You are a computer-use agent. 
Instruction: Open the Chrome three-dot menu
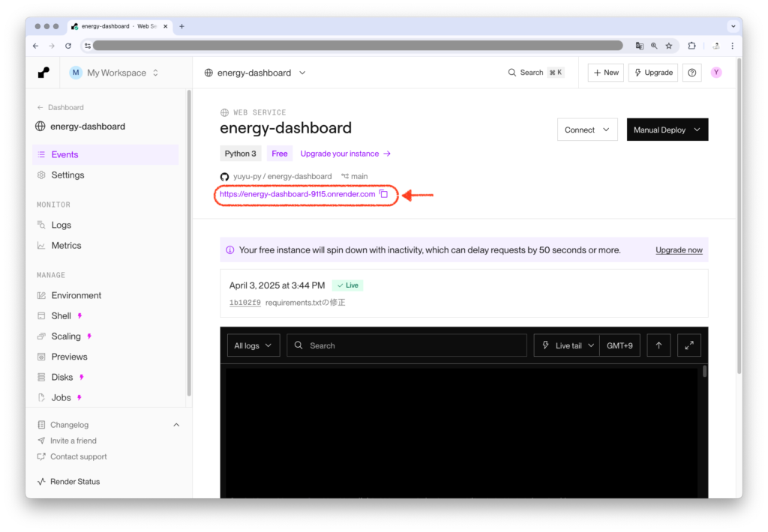coord(732,46)
